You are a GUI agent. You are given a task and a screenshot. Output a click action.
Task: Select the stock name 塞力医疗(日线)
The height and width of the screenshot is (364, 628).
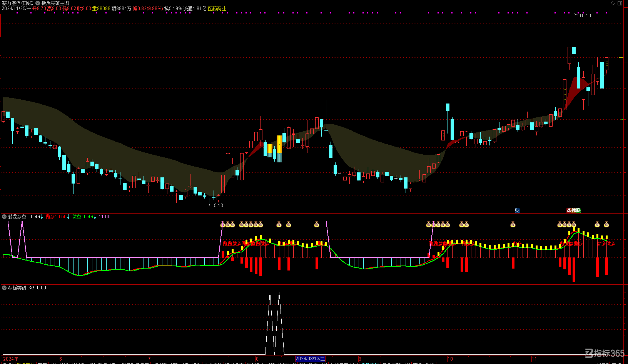click(18, 3)
